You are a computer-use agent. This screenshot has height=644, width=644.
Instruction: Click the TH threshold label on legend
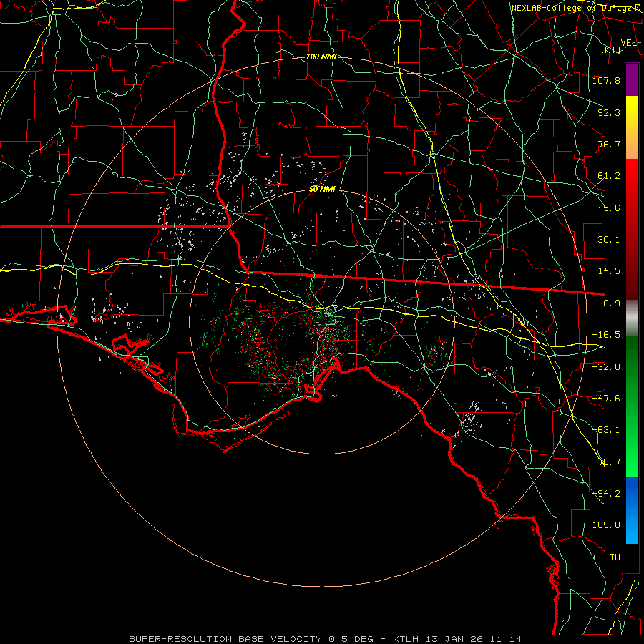[x=615, y=557]
